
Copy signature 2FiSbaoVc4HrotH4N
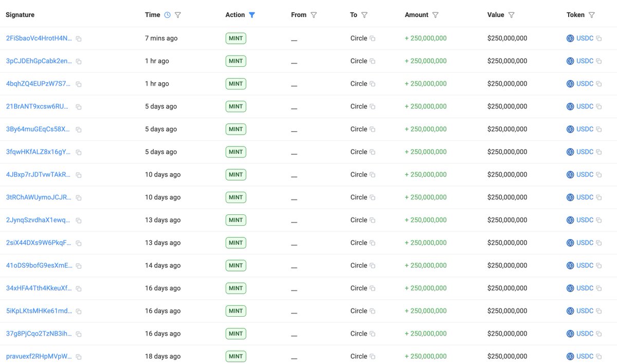(79, 39)
